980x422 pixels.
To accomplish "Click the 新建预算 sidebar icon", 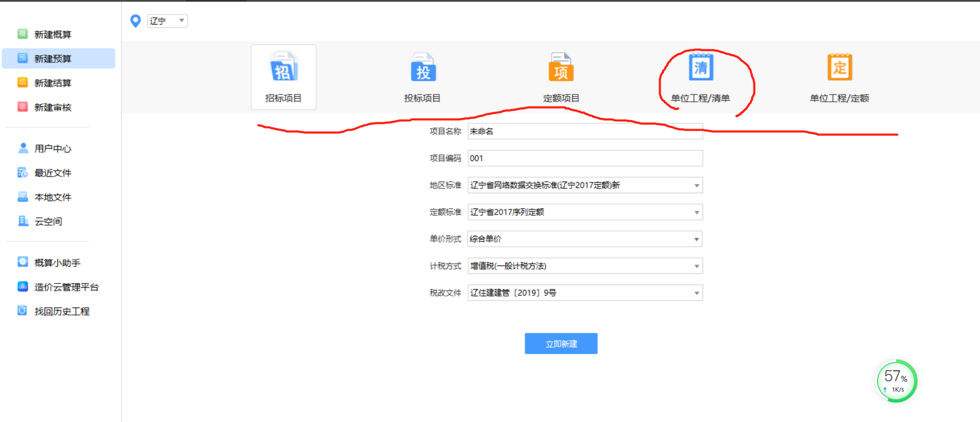I will click(x=23, y=58).
